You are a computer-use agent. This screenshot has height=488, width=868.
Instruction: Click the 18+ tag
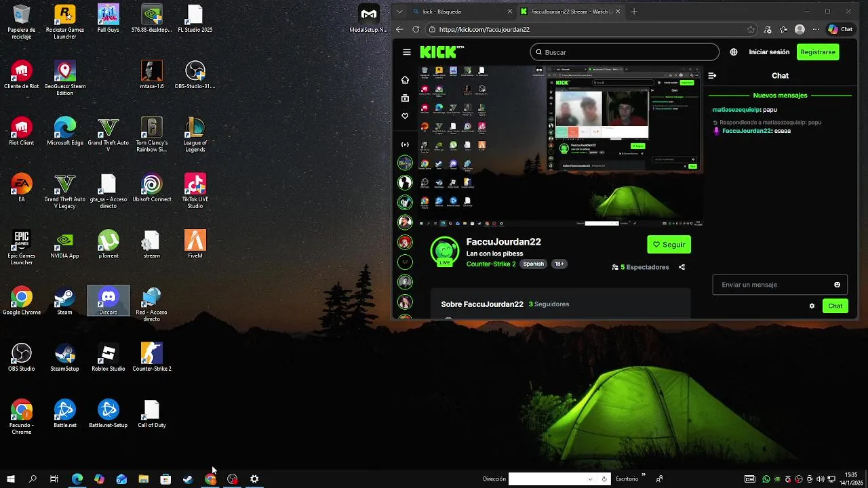(559, 264)
